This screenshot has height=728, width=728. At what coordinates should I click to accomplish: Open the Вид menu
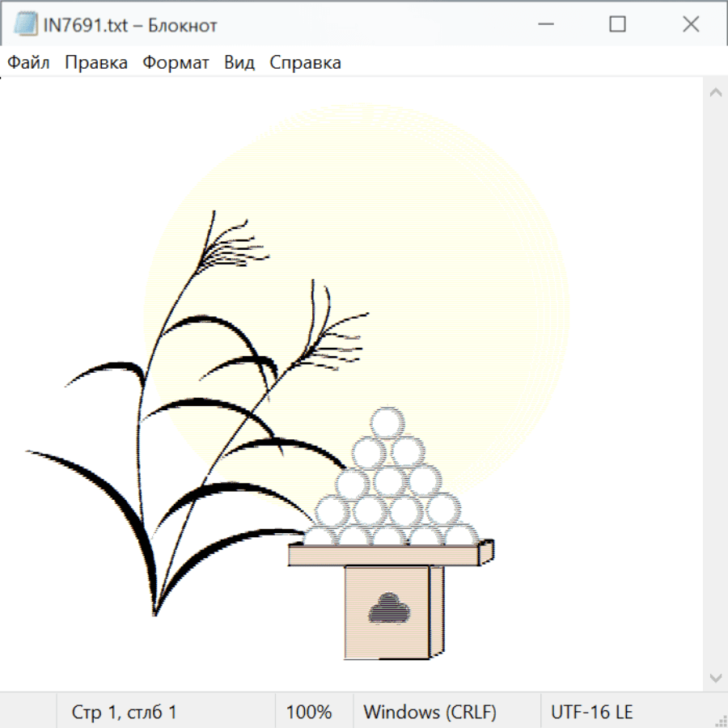click(x=239, y=63)
